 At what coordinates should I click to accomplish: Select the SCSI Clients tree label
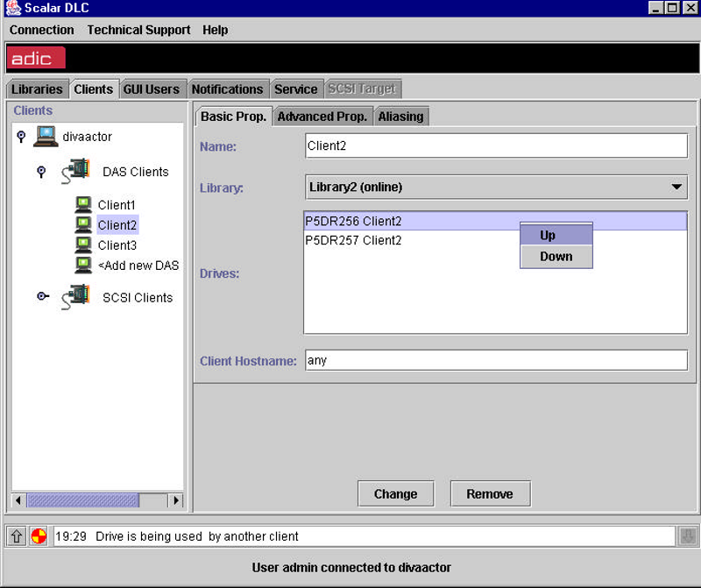(x=138, y=297)
